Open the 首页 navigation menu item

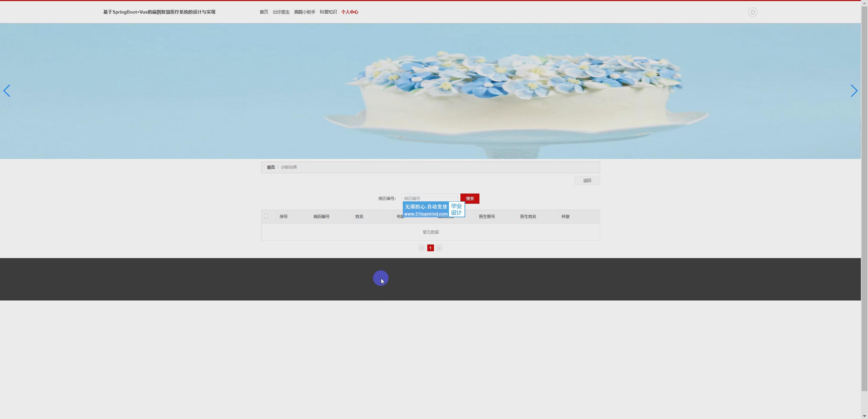(x=264, y=12)
